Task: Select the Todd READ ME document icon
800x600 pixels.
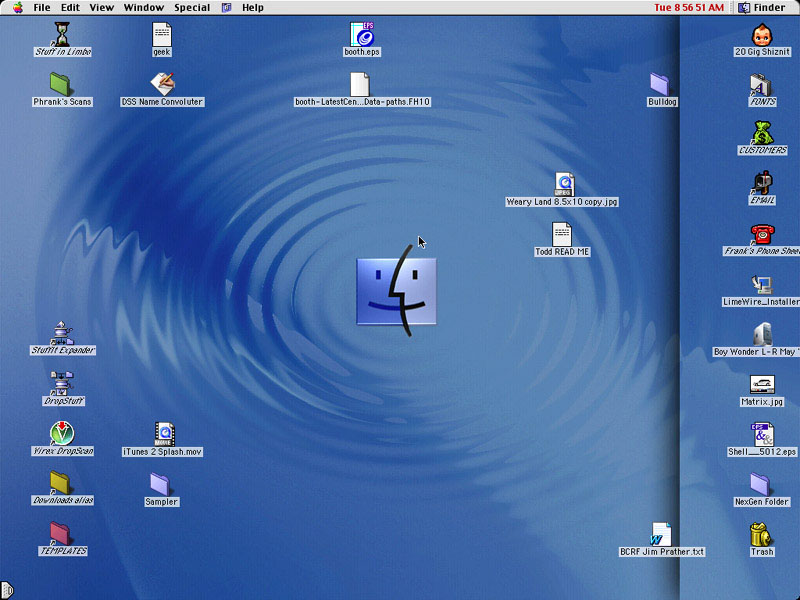Action: pos(562,234)
